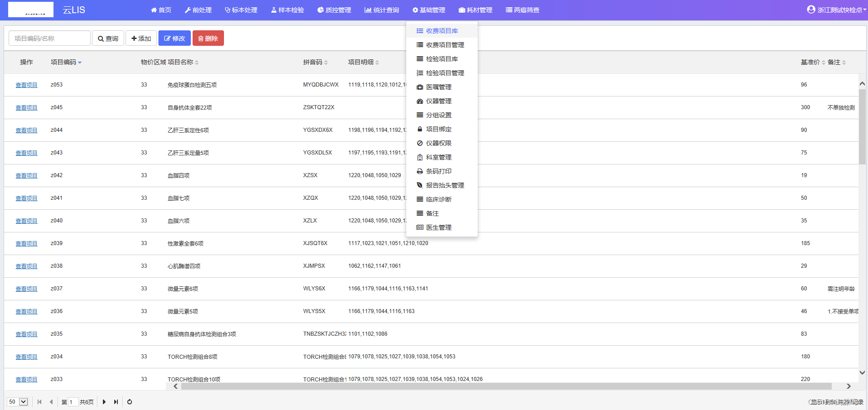
Task: Click the page number input box
Action: point(73,402)
